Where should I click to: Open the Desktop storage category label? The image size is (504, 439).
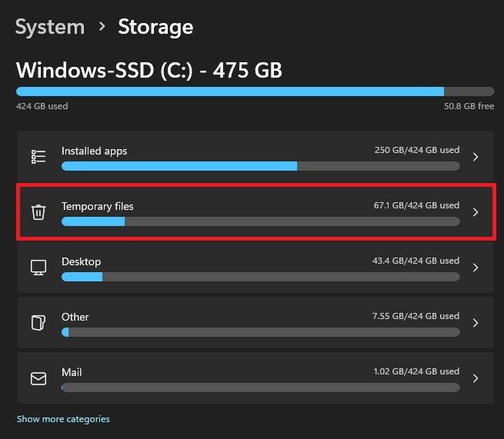[x=81, y=261]
